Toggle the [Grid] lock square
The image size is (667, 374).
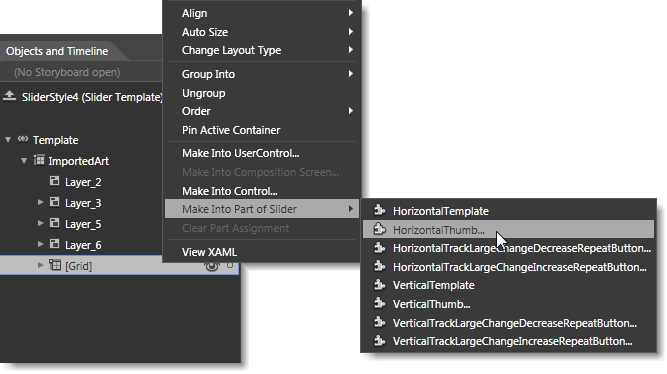click(230, 266)
